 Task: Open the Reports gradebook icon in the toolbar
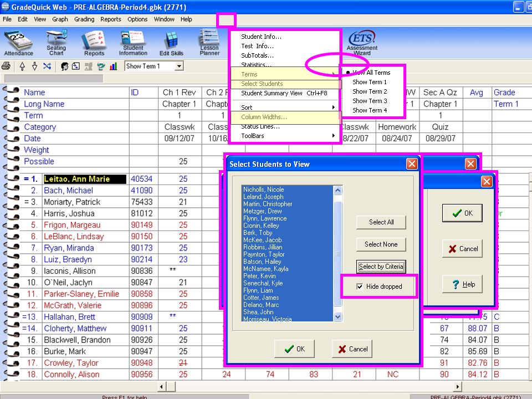[x=94, y=43]
